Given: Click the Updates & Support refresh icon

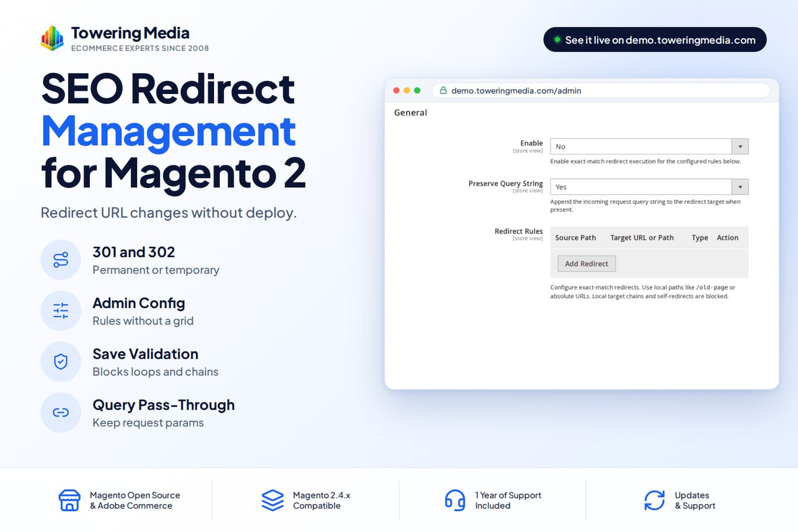Looking at the screenshot, I should (654, 500).
